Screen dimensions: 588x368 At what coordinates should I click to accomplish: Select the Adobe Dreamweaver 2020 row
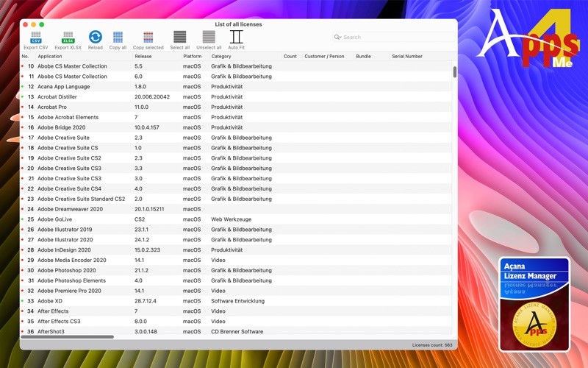pos(236,209)
